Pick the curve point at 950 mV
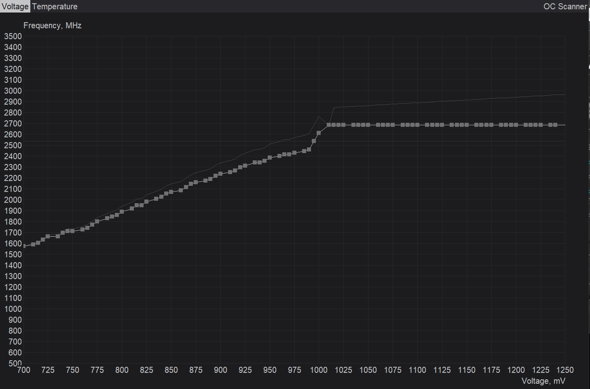Viewport: 590px width, 389px height. [270, 158]
